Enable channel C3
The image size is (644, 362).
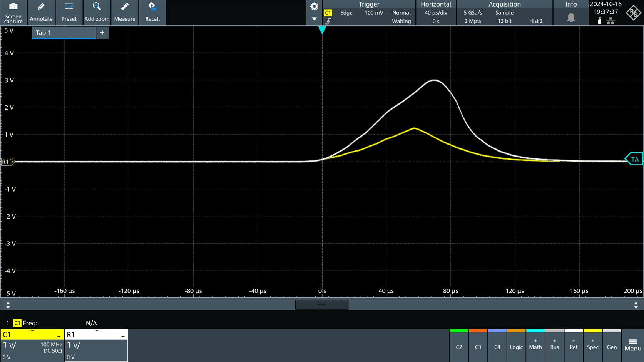coord(478,346)
